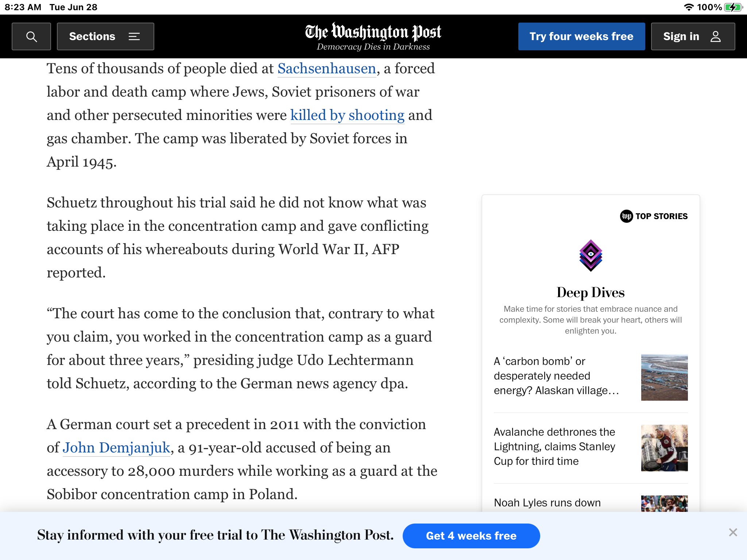Click the 'Make time for stories' description
Image resolution: width=747 pixels, height=560 pixels.
(591, 320)
